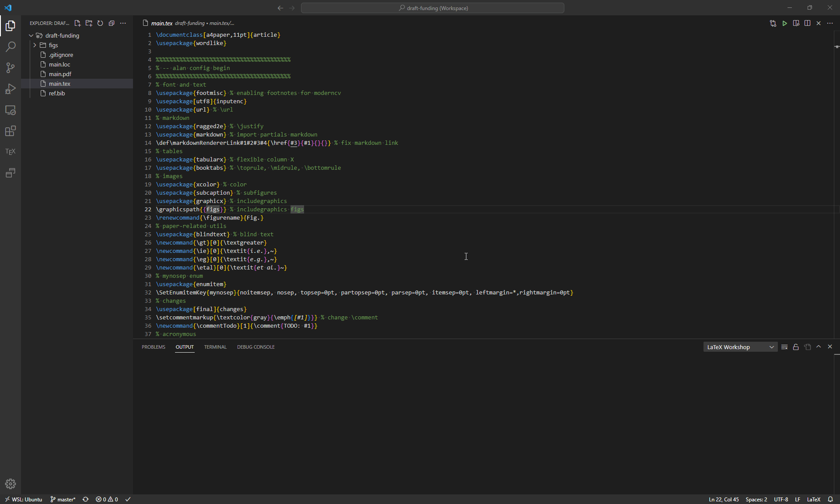840x504 pixels.
Task: Toggle output auto-scroll lock
Action: pos(796,347)
